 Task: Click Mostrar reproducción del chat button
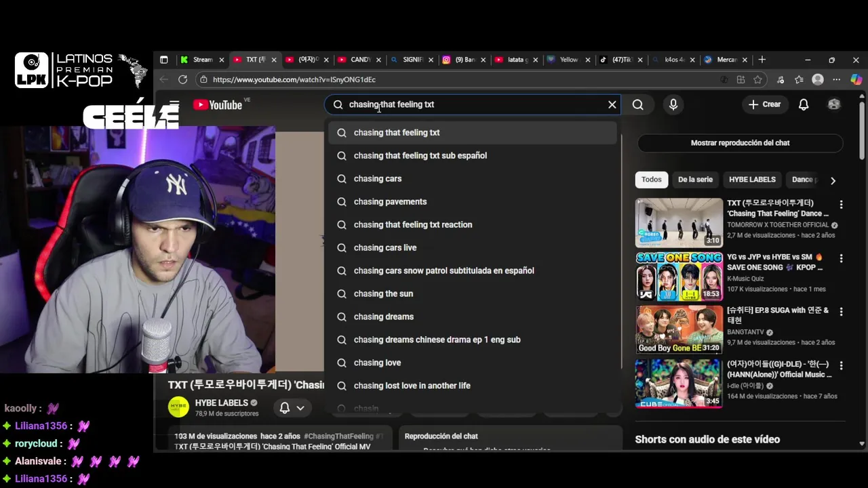[x=740, y=143]
